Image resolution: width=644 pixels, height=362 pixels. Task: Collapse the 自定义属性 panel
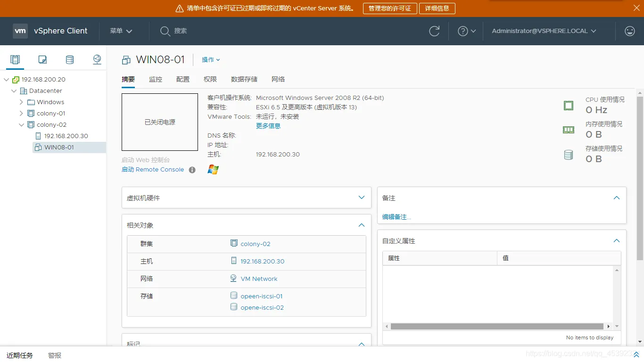point(617,241)
